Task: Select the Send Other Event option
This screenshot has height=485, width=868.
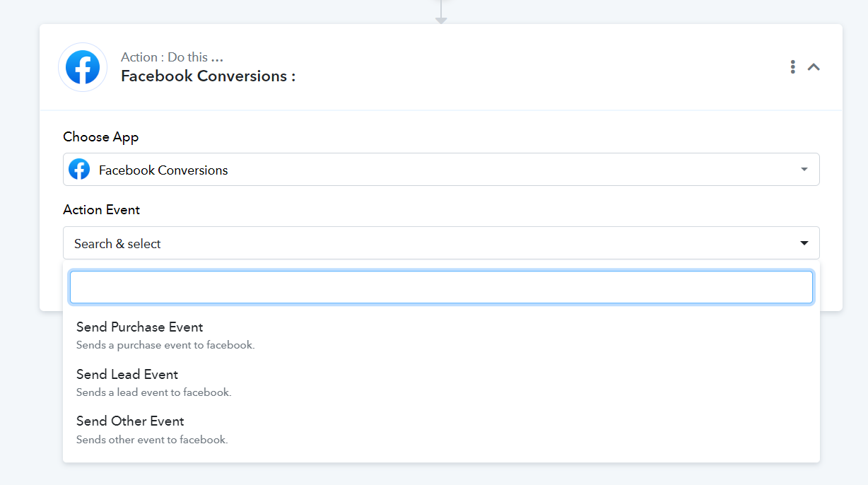Action: click(x=441, y=429)
